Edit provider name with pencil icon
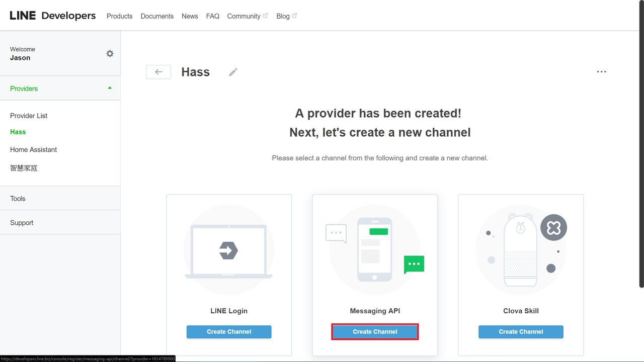 click(233, 72)
